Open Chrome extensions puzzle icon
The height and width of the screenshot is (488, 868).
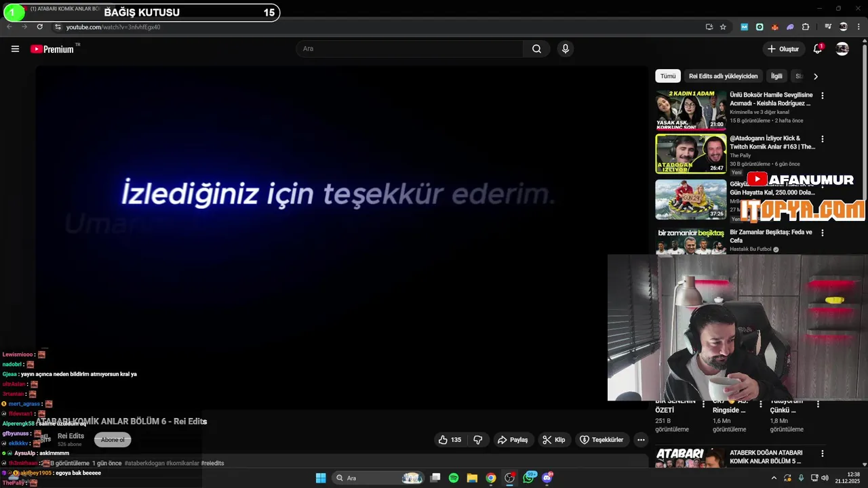pyautogui.click(x=806, y=27)
